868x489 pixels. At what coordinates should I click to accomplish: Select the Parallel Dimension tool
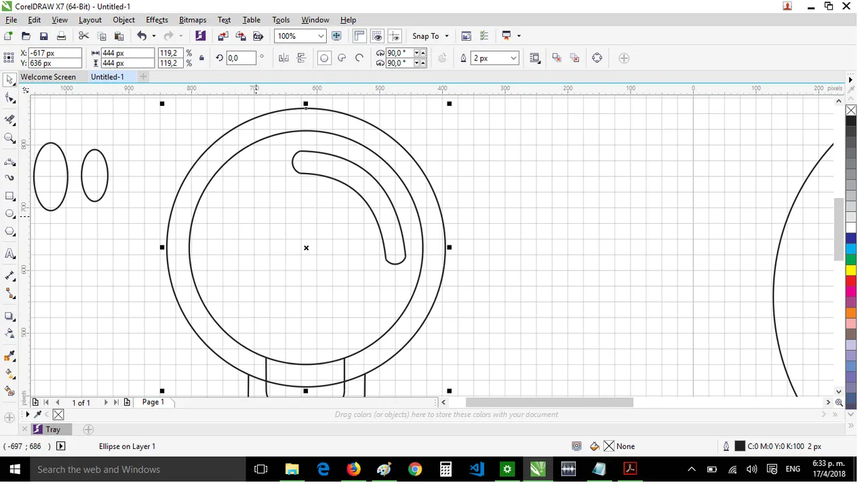(9, 276)
